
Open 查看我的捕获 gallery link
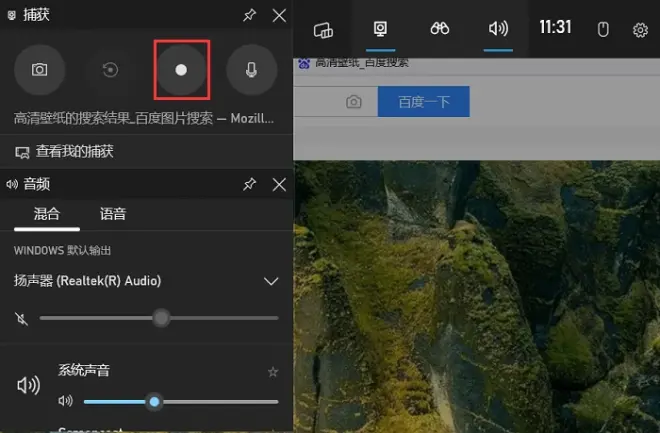(64, 152)
